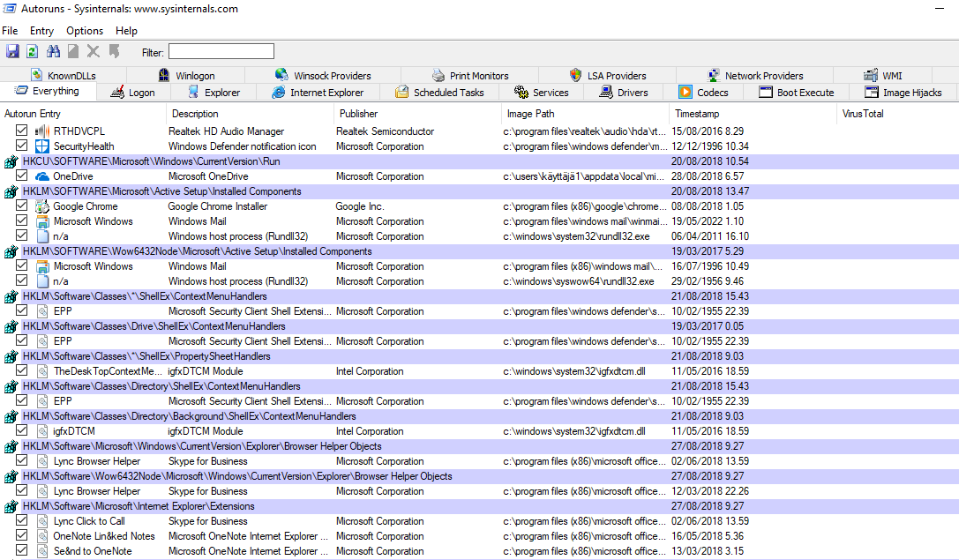Disable the OneDrive autorun entry
The image size is (959, 560).
point(21,175)
